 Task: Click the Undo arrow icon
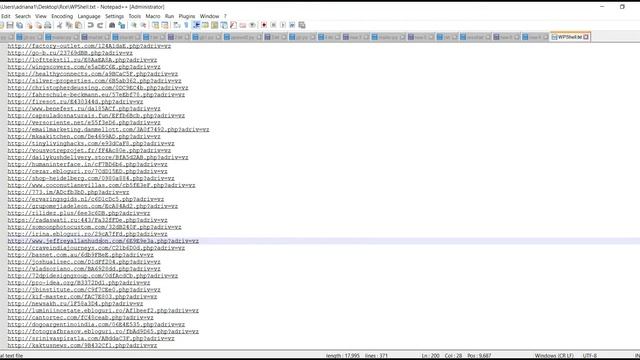90,25
